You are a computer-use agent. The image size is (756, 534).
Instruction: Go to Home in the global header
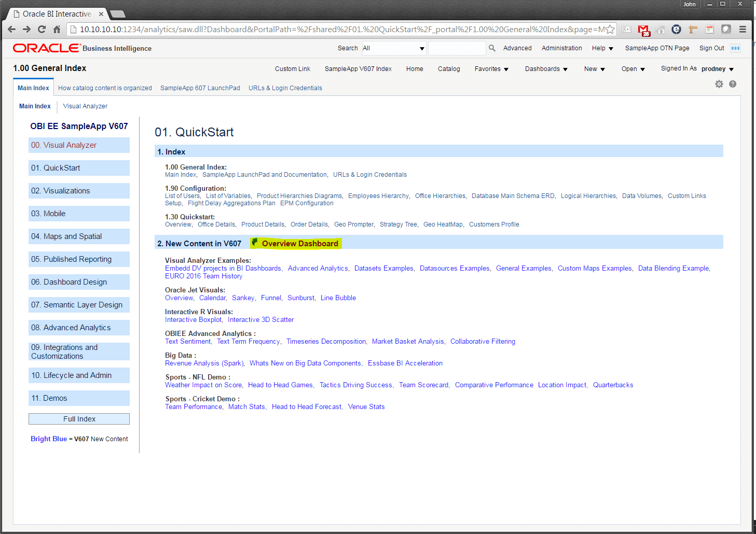pyautogui.click(x=415, y=69)
